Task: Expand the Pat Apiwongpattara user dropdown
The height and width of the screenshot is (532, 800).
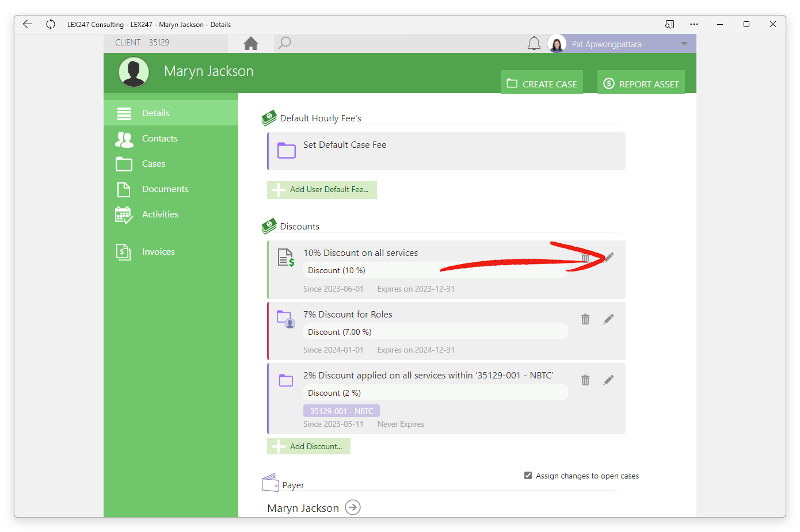Action: [x=684, y=44]
